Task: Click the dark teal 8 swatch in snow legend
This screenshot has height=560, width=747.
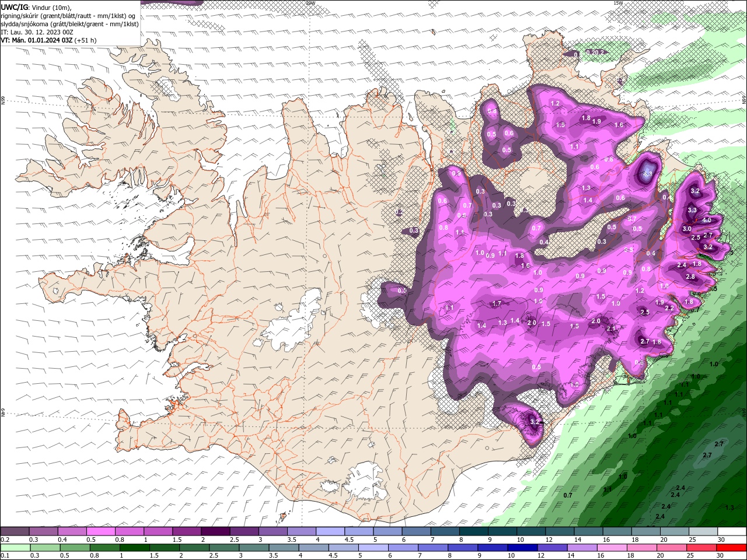Action: (x=473, y=531)
